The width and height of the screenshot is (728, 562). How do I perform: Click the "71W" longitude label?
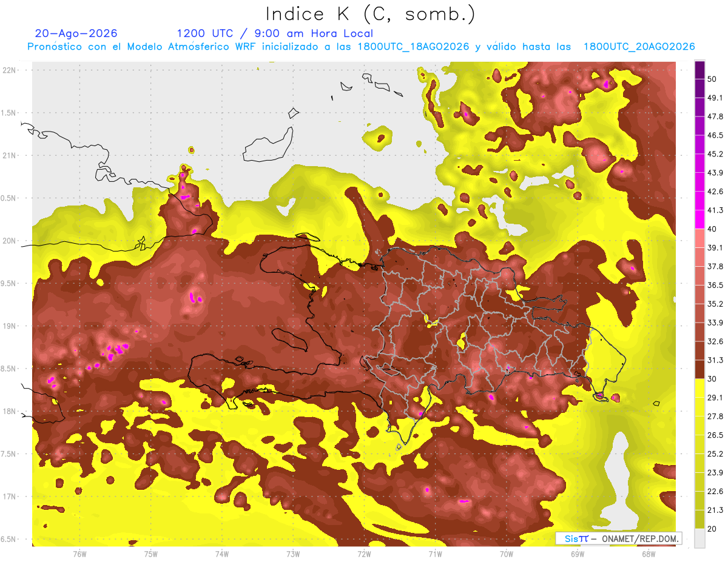tap(435, 554)
